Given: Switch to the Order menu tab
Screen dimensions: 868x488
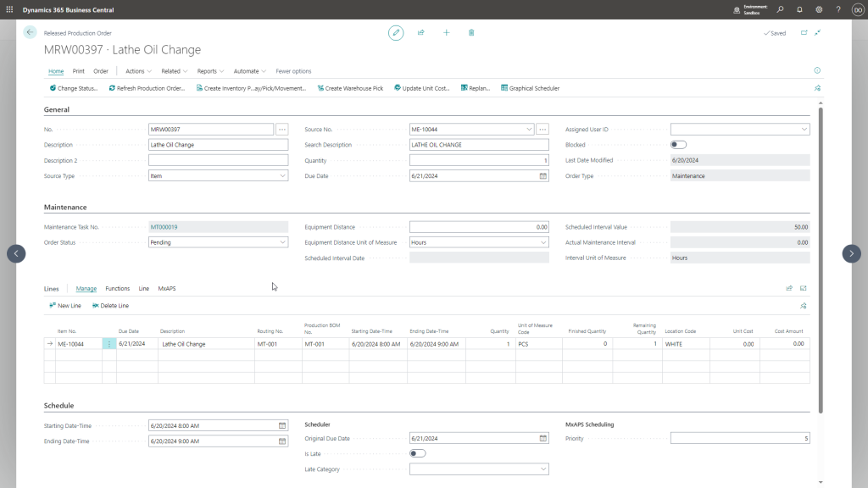Looking at the screenshot, I should point(101,70).
